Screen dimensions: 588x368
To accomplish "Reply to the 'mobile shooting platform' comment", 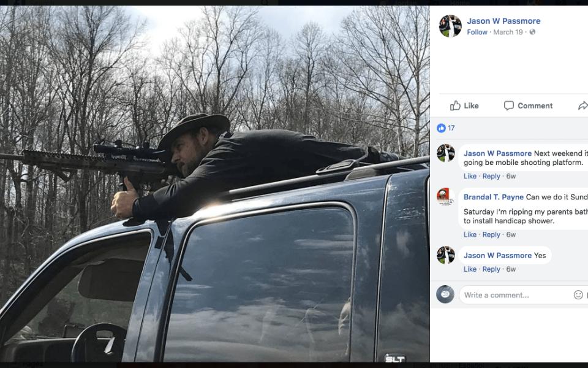I will tap(491, 176).
